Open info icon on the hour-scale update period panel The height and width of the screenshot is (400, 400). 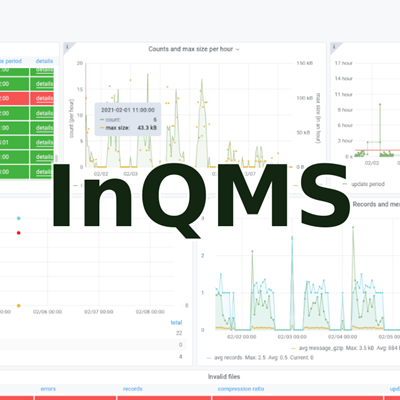(x=334, y=47)
